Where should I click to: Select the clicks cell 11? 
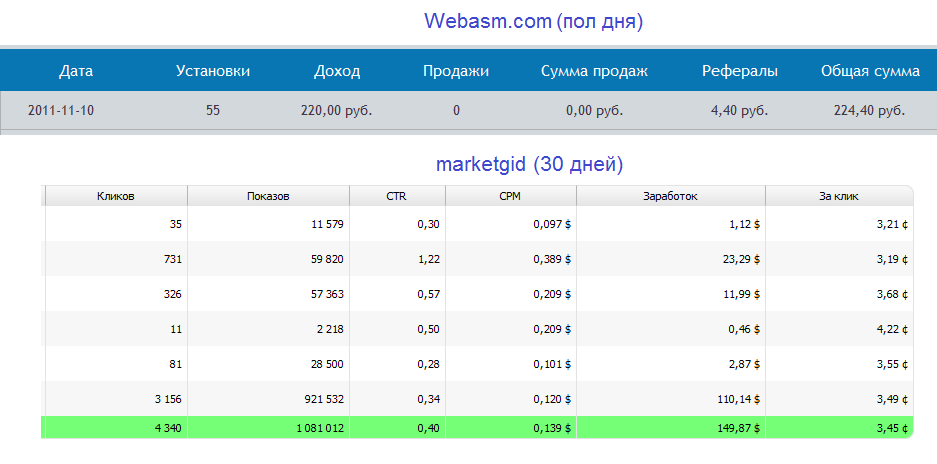coord(177,329)
